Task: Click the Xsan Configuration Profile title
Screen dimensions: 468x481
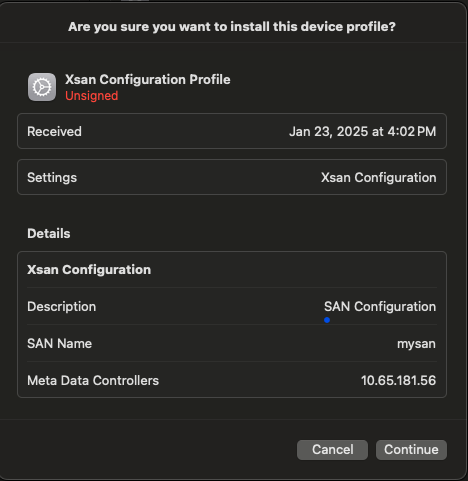Action: 148,80
